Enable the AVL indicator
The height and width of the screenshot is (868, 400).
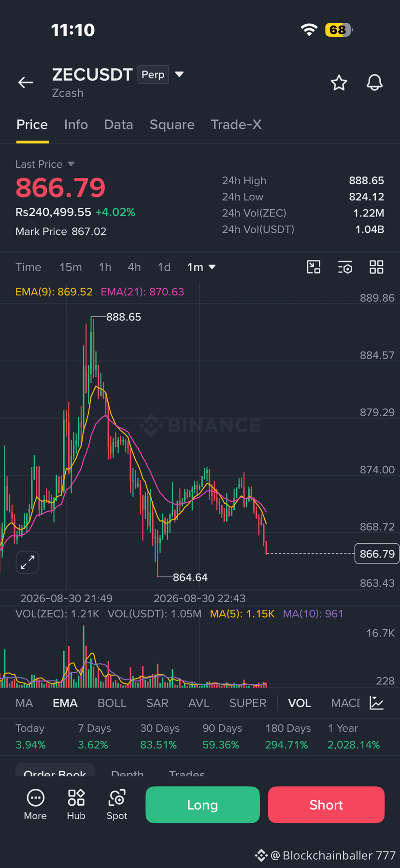click(199, 703)
